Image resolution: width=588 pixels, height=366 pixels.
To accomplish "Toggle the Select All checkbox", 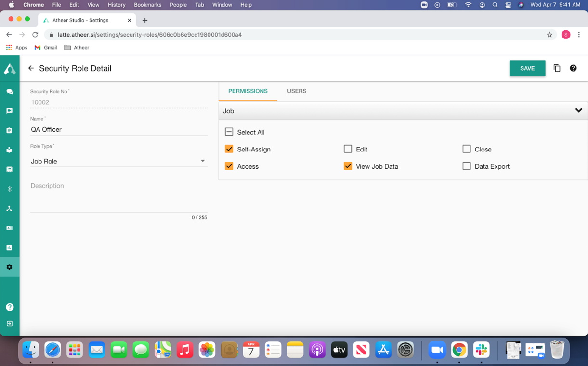I will tap(229, 132).
